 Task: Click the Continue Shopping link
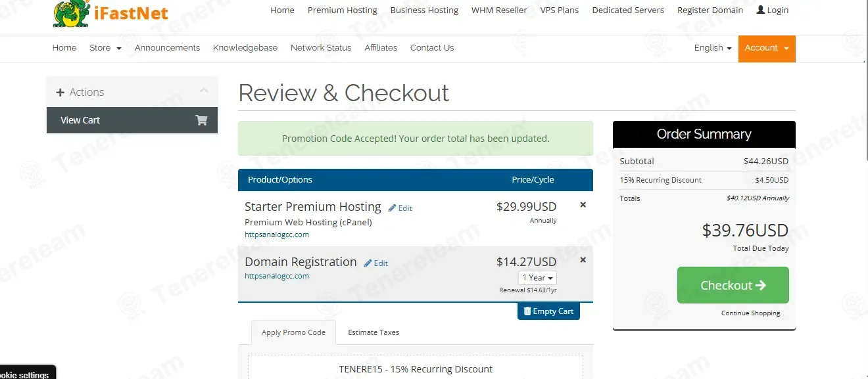[x=750, y=313]
